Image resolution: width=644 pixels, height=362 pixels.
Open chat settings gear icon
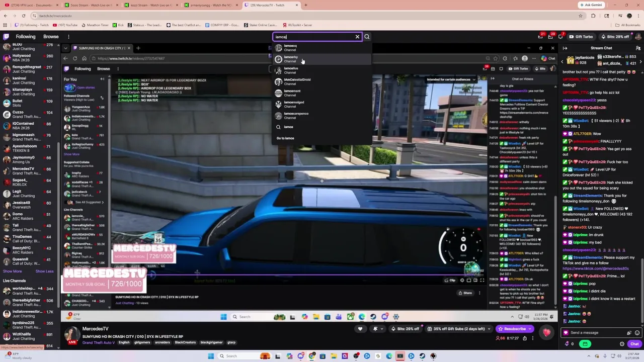[x=622, y=344]
